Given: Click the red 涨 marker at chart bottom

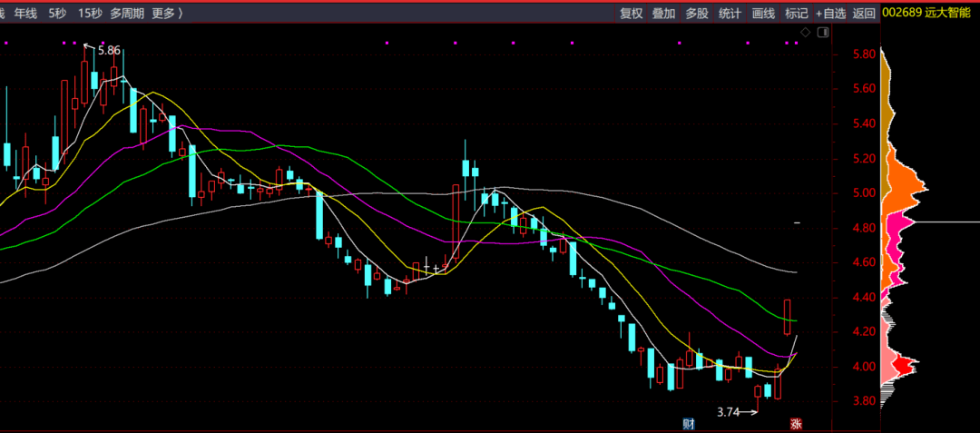Looking at the screenshot, I should coord(797,424).
